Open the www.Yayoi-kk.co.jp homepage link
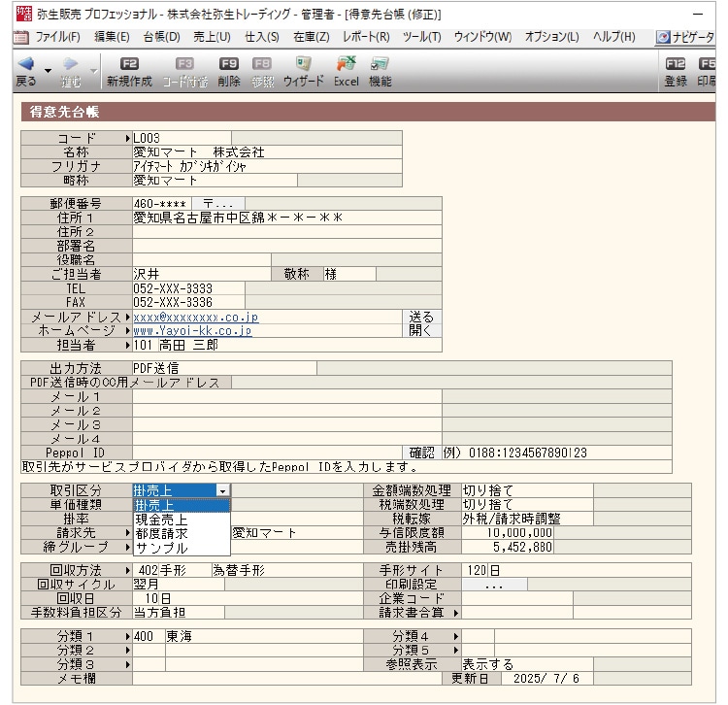728x705 pixels. pos(192,331)
